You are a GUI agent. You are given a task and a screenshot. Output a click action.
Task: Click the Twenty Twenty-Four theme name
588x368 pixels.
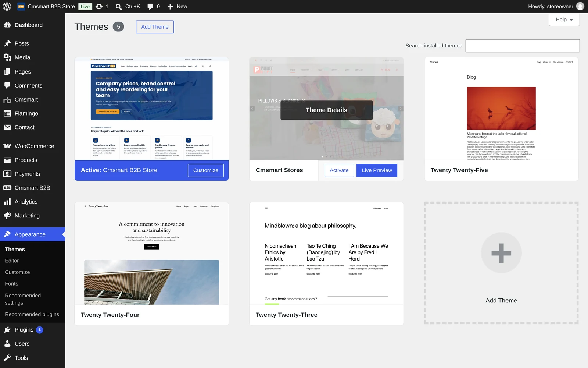(x=110, y=315)
